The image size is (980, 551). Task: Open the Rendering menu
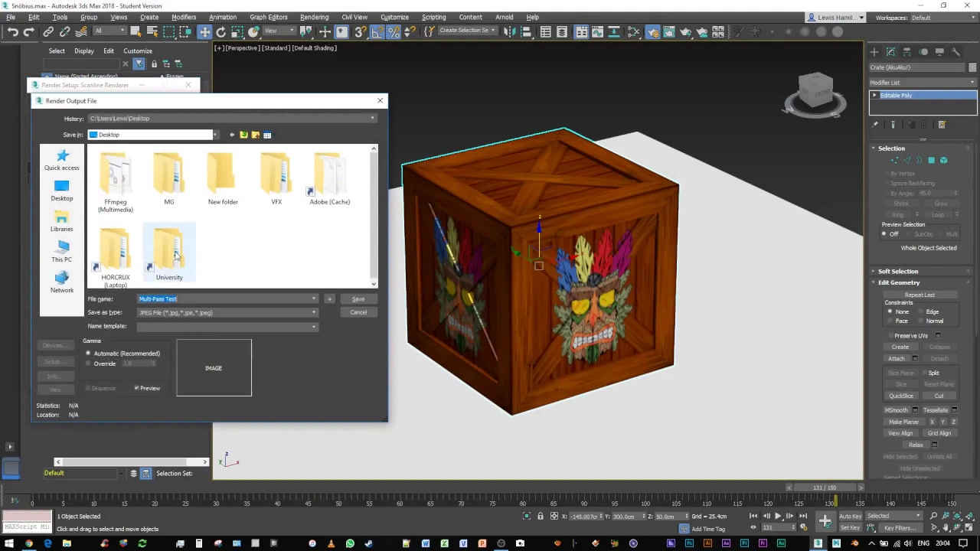point(314,17)
